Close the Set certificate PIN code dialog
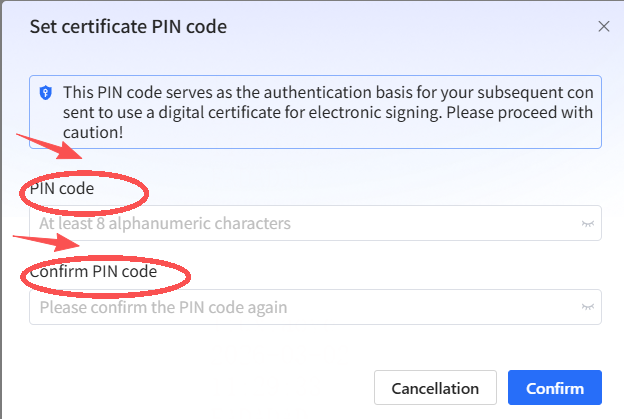624x419 pixels. tap(603, 26)
